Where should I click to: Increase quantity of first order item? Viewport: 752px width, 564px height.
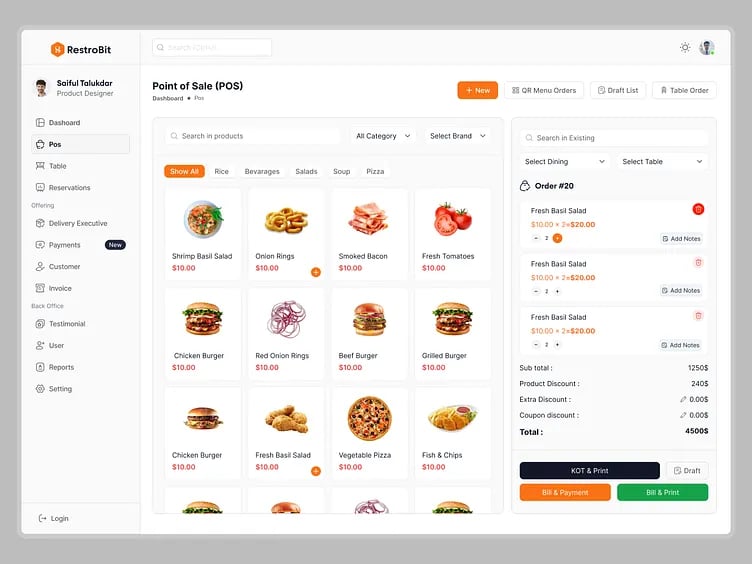click(557, 238)
